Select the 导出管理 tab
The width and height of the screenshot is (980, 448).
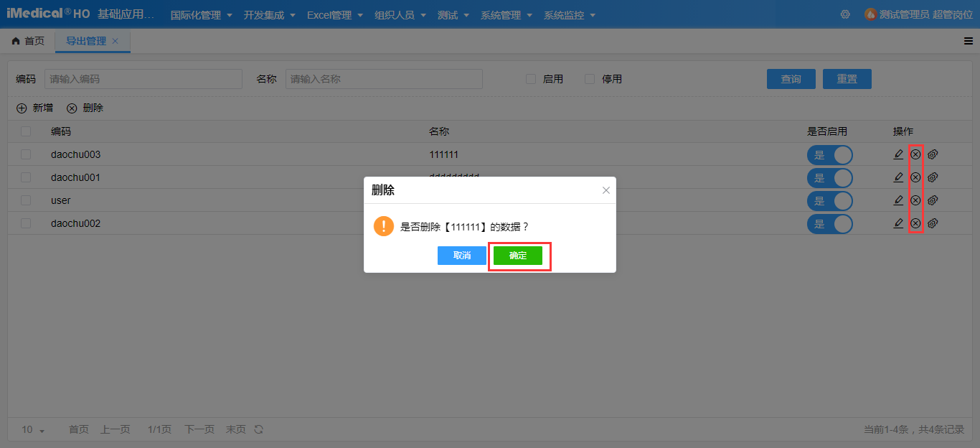click(x=86, y=41)
